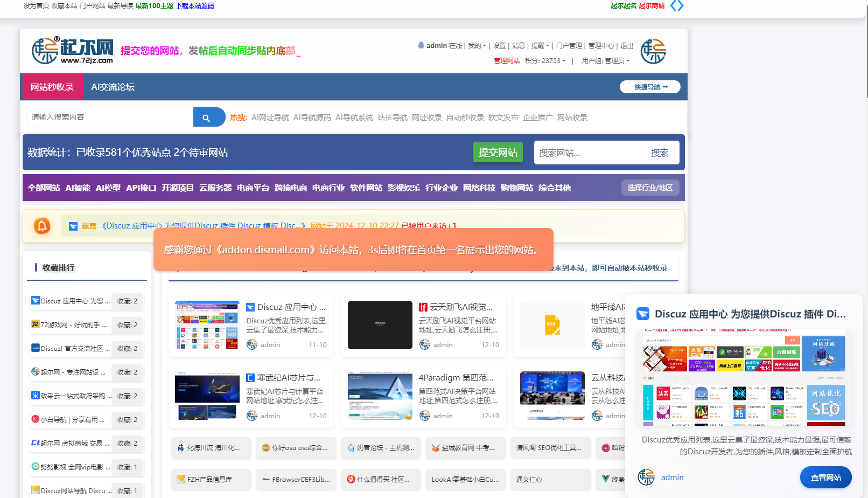Expand the 用户组: 管理员 dropdown
868x498 pixels.
(x=605, y=61)
